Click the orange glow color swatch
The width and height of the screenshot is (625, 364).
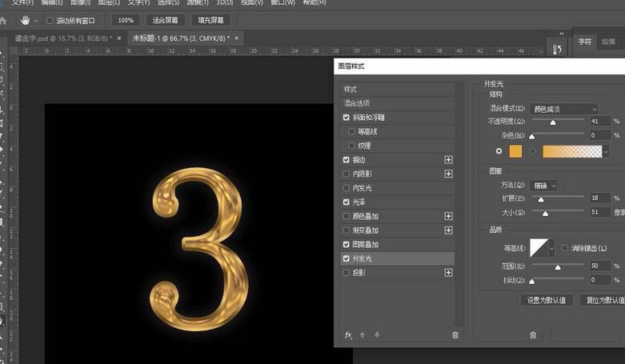click(516, 150)
